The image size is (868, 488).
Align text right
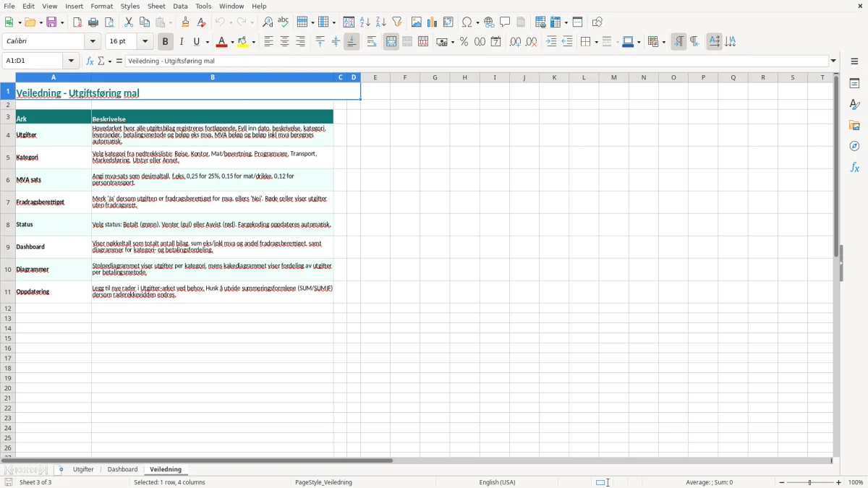(x=301, y=42)
